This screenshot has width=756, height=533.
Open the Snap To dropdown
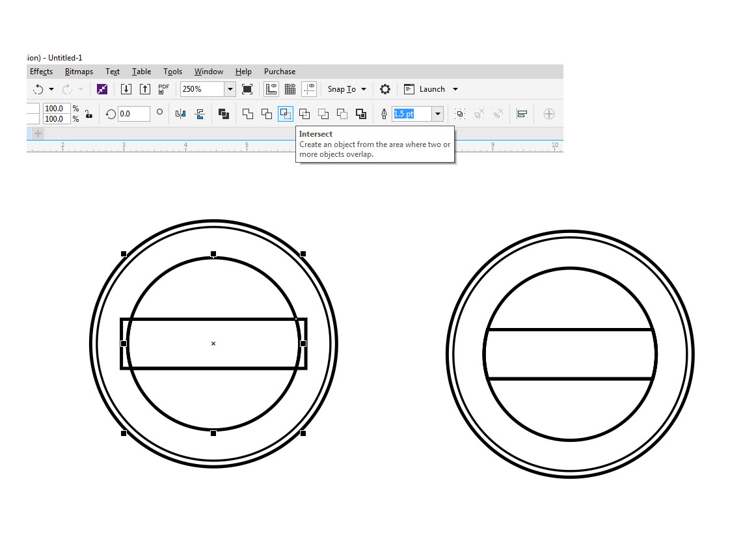[x=345, y=89]
